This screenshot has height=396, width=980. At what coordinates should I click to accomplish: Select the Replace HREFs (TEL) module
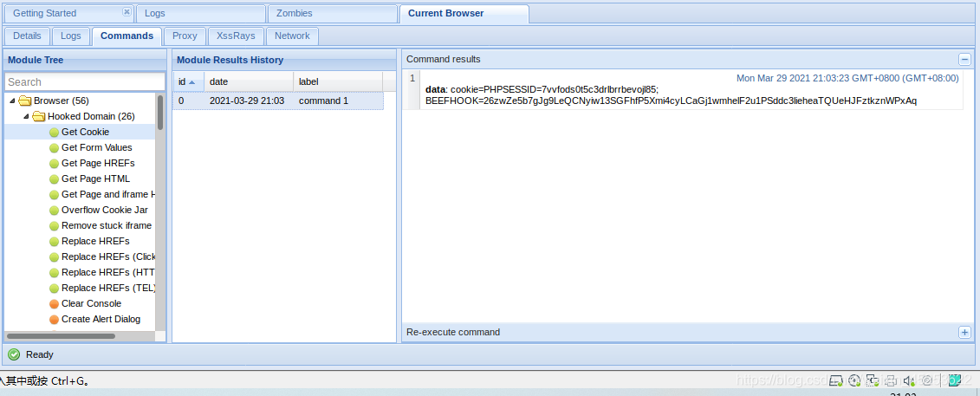(x=108, y=288)
